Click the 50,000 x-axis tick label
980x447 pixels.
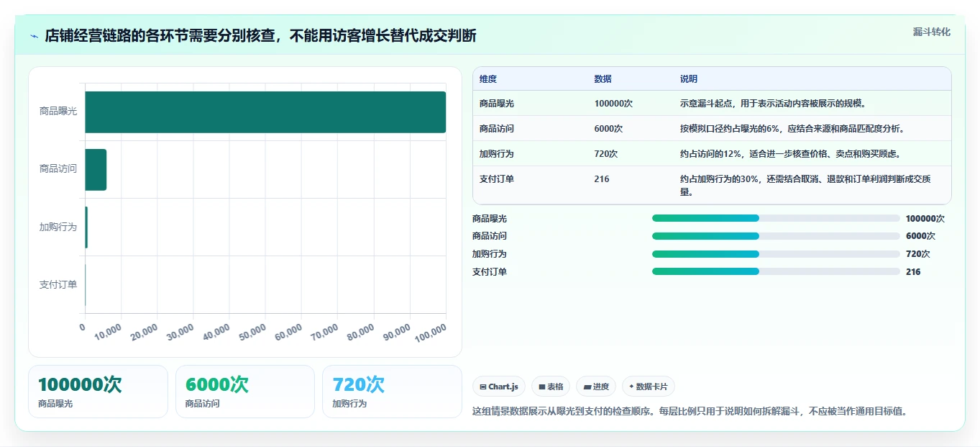point(253,332)
